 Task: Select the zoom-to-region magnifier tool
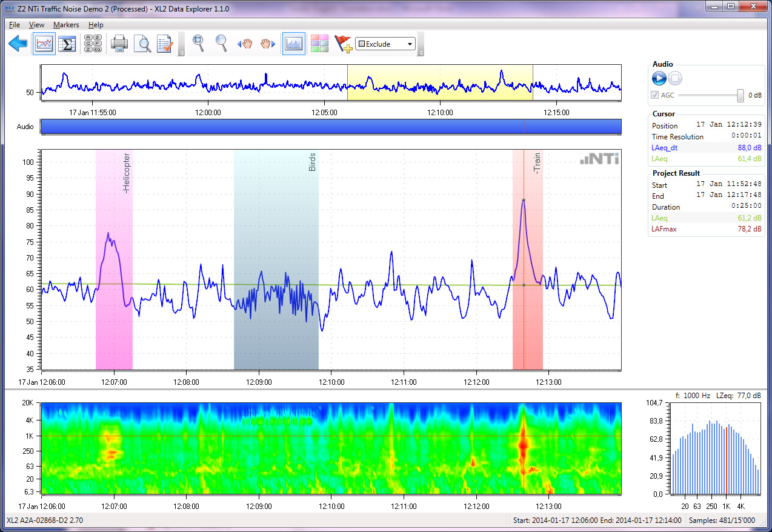tap(198, 43)
